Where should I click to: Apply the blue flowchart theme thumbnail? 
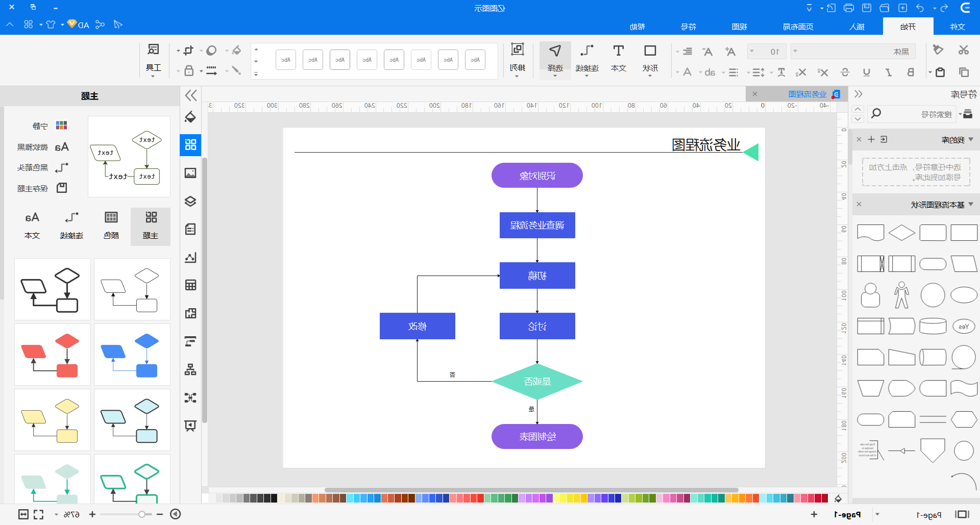[132, 355]
